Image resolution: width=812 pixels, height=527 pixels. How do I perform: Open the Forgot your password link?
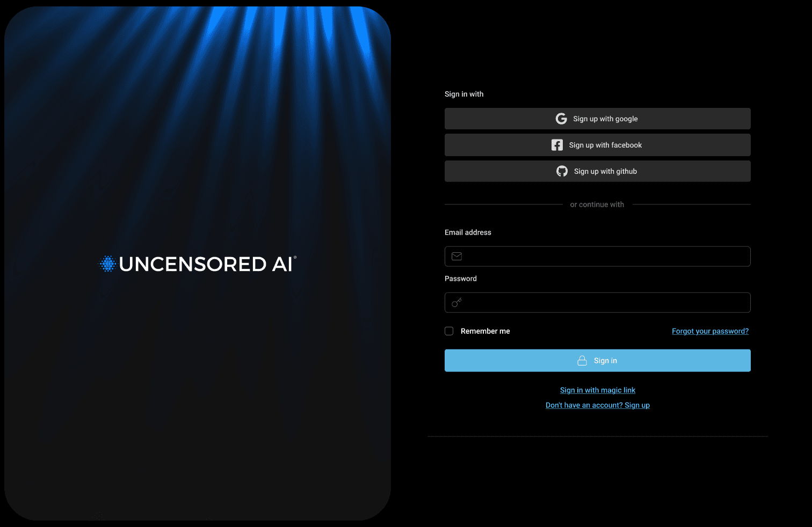pyautogui.click(x=710, y=331)
